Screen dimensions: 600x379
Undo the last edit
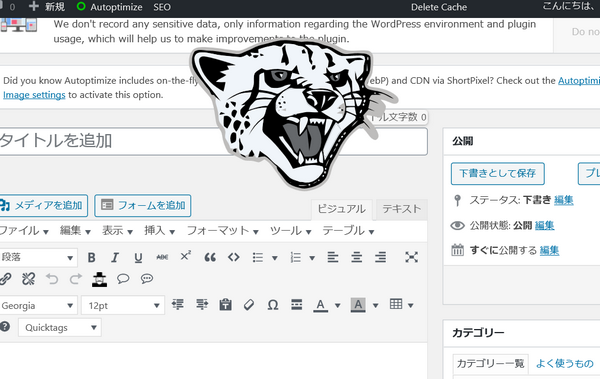click(x=52, y=279)
